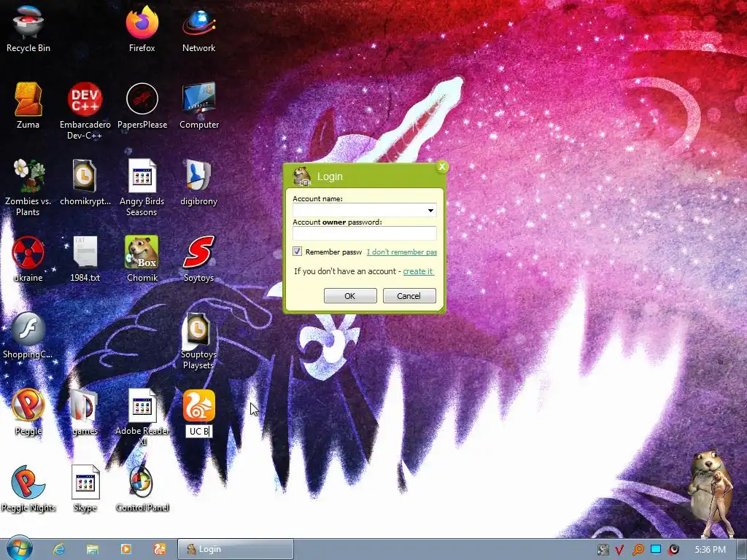
Task: Open Internet Explorer from taskbar
Action: click(x=58, y=549)
